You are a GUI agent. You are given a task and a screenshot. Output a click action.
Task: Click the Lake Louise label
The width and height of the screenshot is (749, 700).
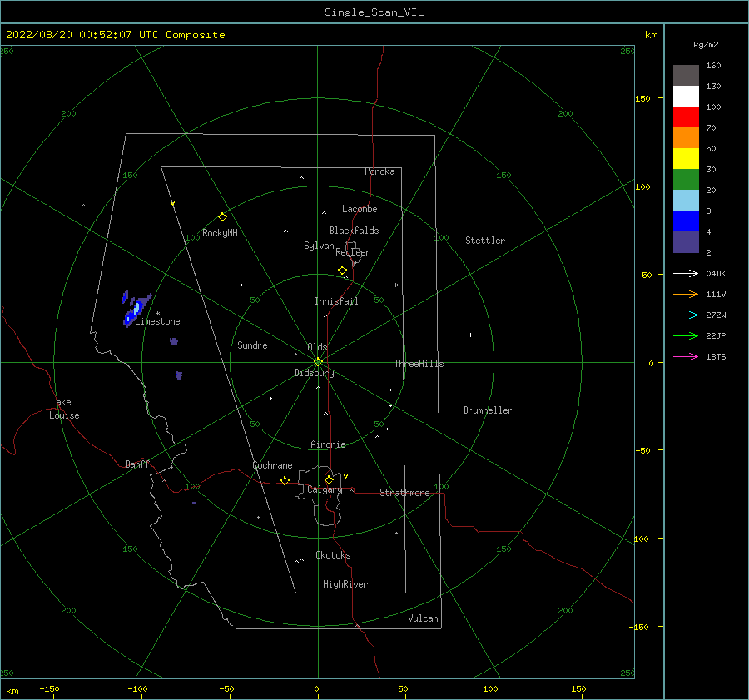point(64,409)
